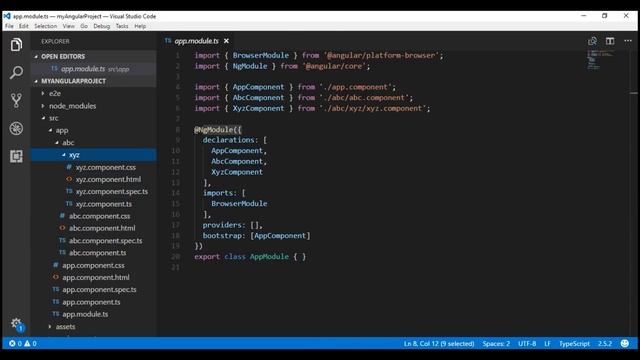Click the code minimap preview
640x360 pixels.
(600, 60)
